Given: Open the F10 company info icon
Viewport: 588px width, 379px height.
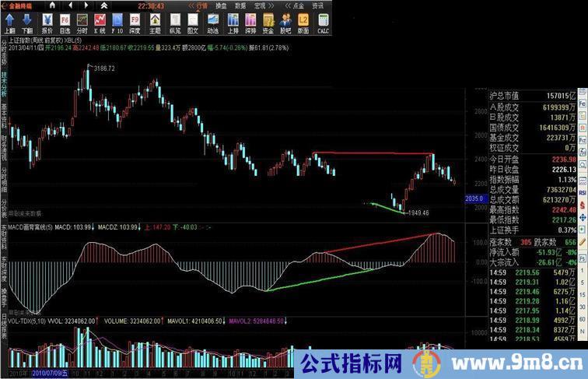Looking at the screenshot, I should tap(117, 23).
